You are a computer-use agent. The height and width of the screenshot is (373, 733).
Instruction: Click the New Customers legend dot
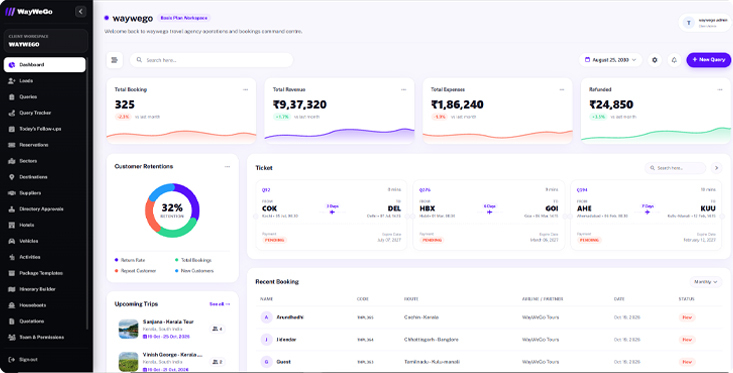[177, 271]
